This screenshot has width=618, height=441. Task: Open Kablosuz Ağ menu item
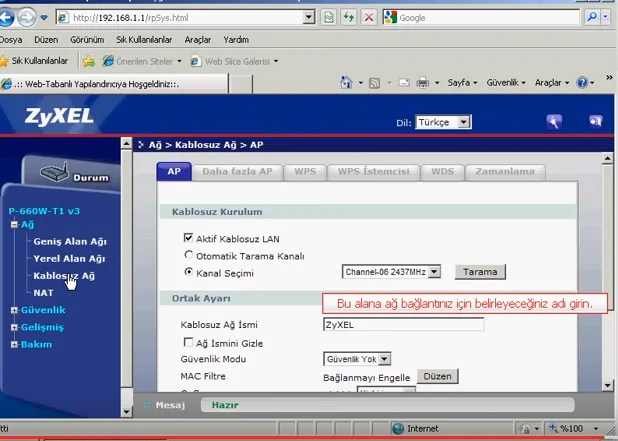(64, 276)
